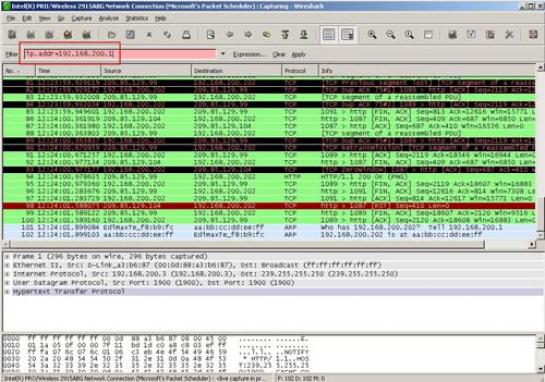545x382 pixels.
Task: Open preferences with the tools icon
Action: click(509, 34)
